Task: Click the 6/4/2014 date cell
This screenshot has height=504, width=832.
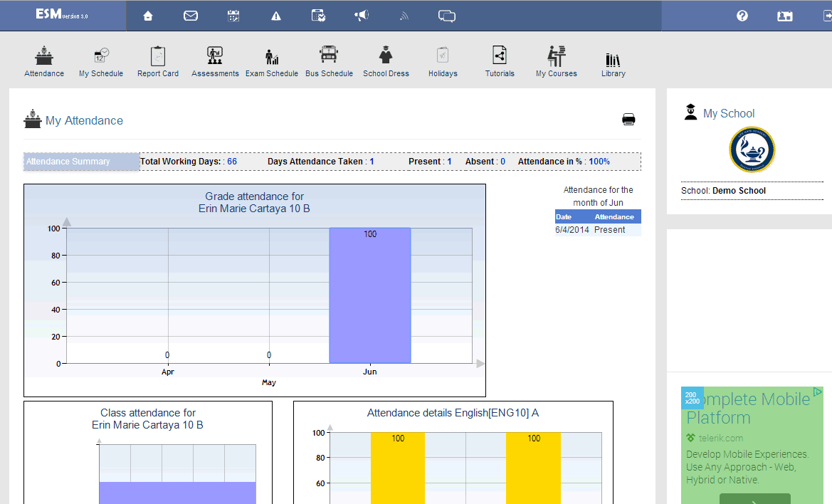Action: pos(572,230)
